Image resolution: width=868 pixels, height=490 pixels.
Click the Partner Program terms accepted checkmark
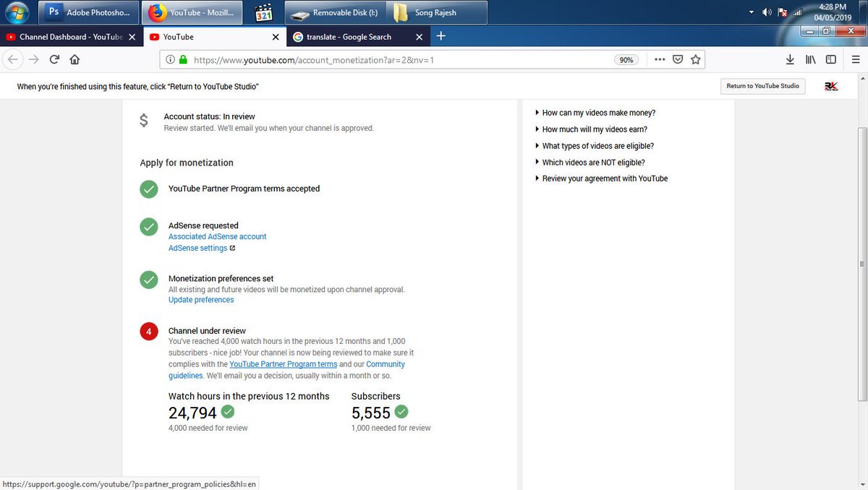click(149, 189)
